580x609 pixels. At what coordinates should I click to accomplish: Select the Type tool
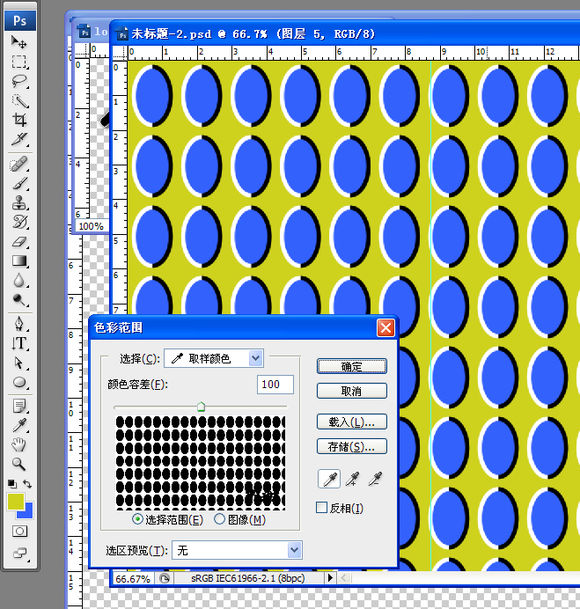[x=19, y=344]
